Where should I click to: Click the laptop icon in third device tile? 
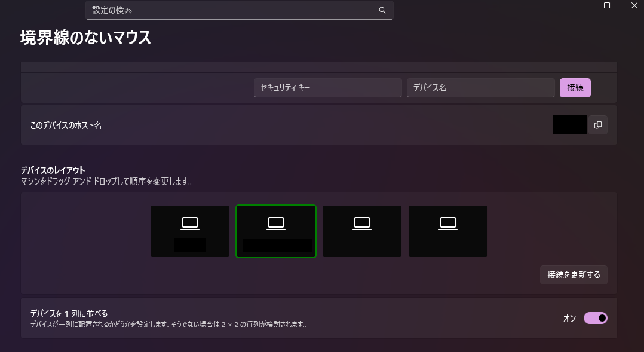click(x=362, y=224)
